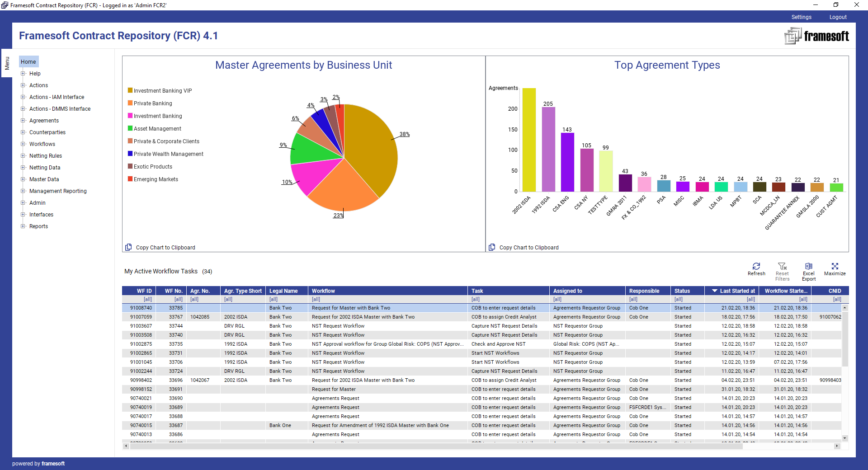Click Logout in the top bar
This screenshot has width=868, height=470.
click(838, 17)
